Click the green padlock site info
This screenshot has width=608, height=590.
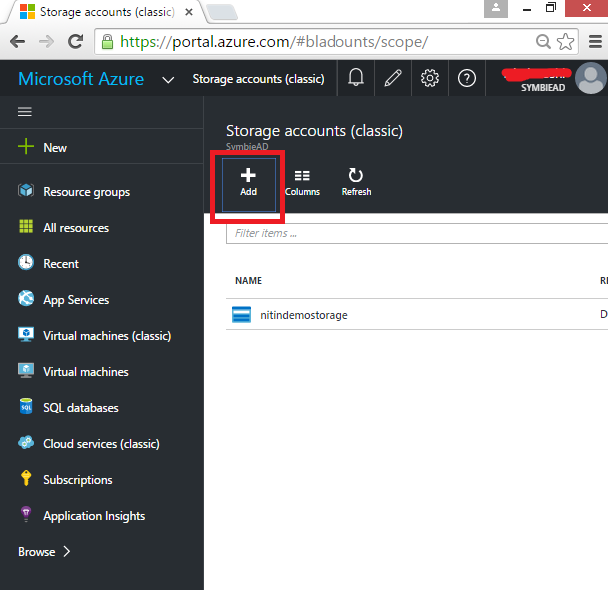coord(107,41)
